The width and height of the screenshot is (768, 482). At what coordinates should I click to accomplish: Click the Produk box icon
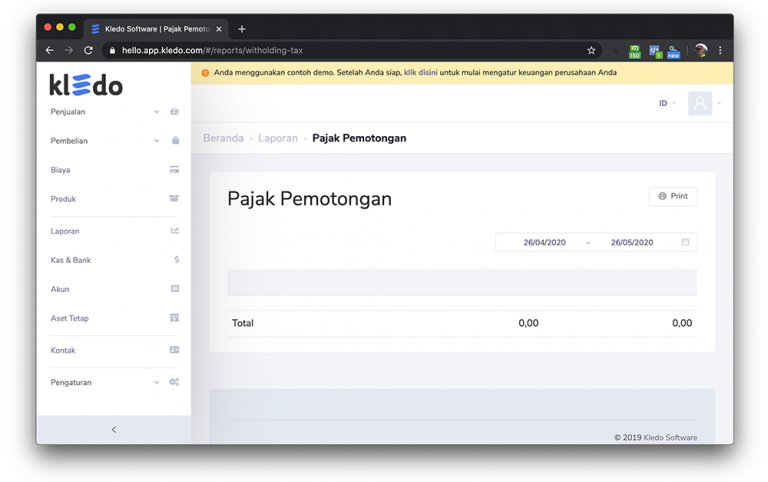point(174,198)
